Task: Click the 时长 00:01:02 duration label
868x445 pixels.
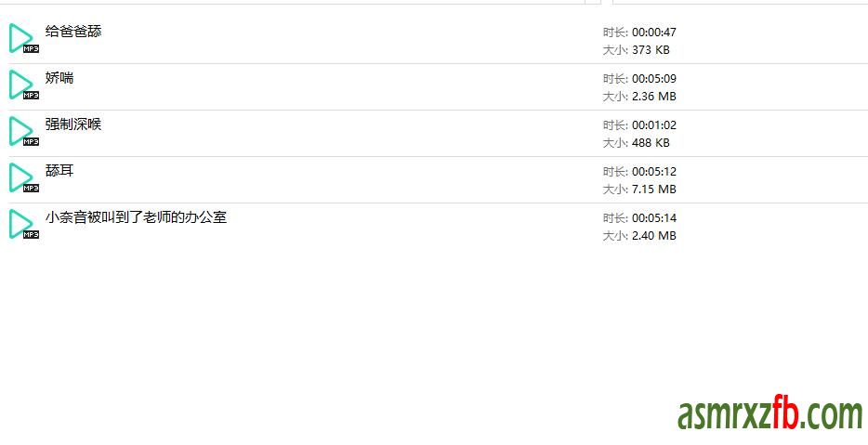Action: click(x=639, y=125)
